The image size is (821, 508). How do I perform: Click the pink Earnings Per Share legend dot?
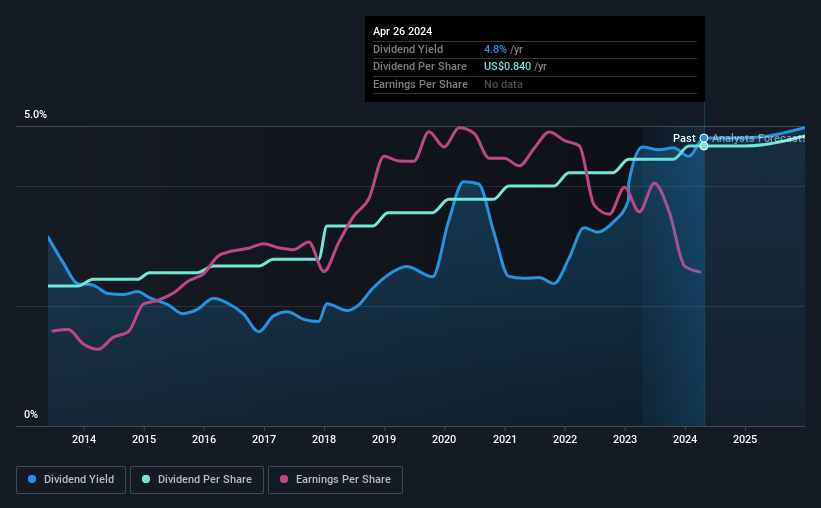pyautogui.click(x=284, y=479)
